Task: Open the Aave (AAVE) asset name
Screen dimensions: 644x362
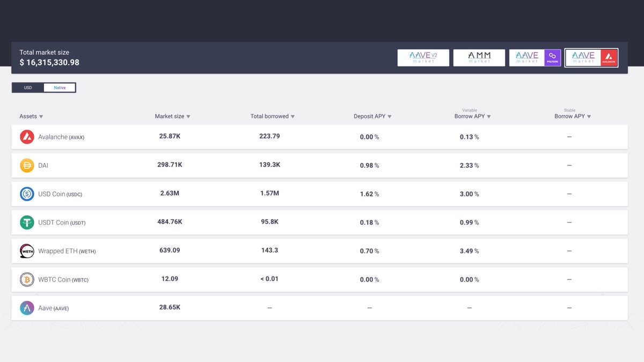Action: (54, 308)
